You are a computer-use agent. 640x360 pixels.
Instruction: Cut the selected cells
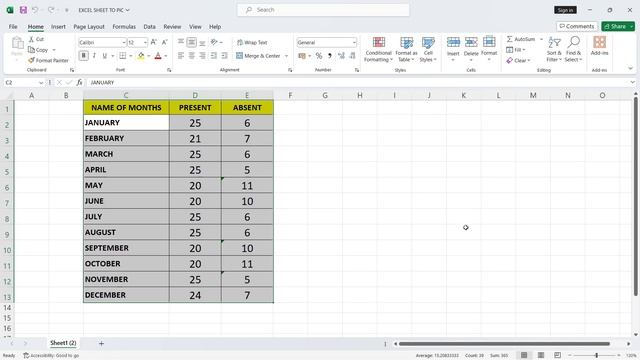36,39
